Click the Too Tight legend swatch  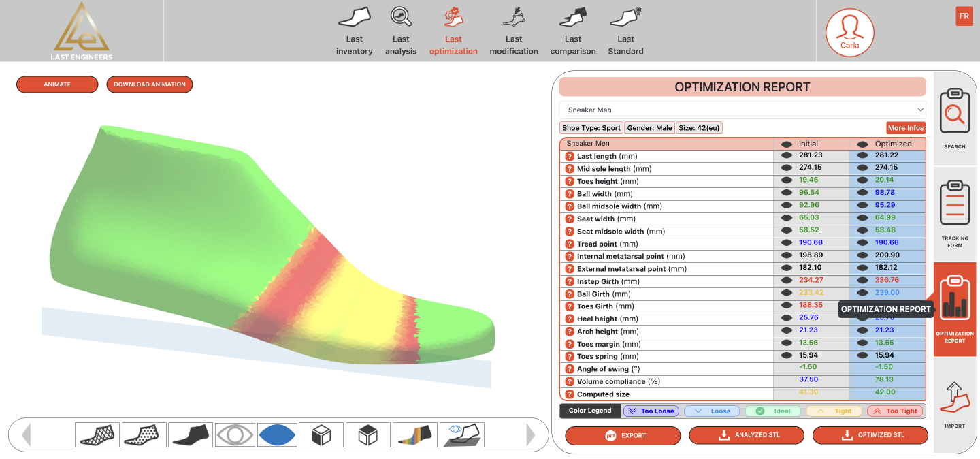tap(894, 411)
